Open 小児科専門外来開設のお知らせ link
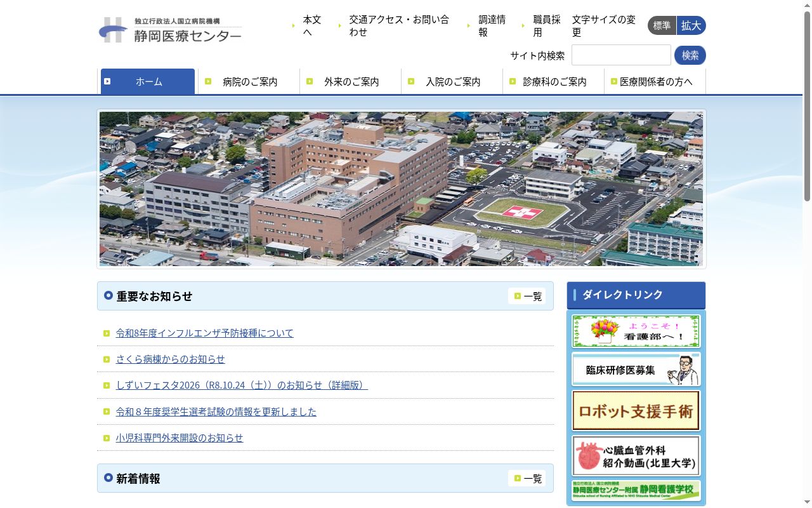Screen dimensions: 812x508 coord(180,438)
